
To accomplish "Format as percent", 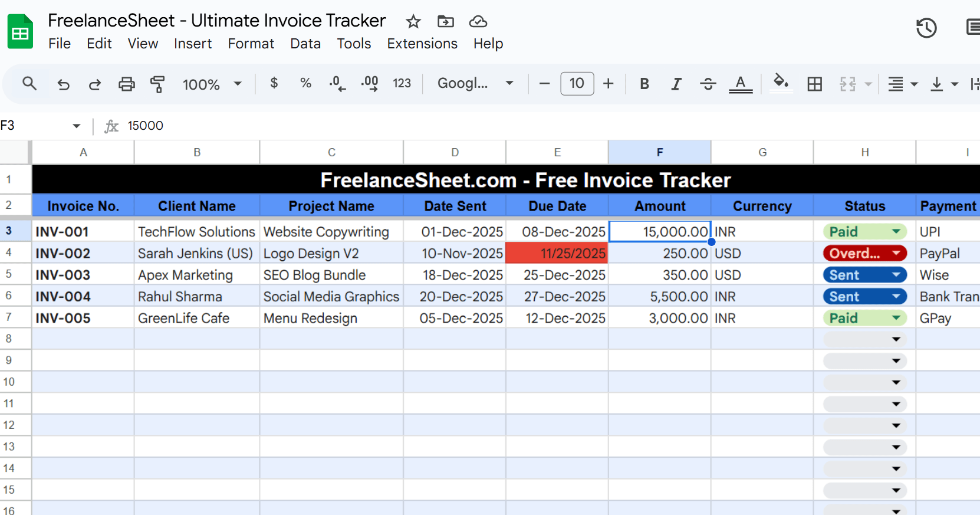I will point(305,83).
